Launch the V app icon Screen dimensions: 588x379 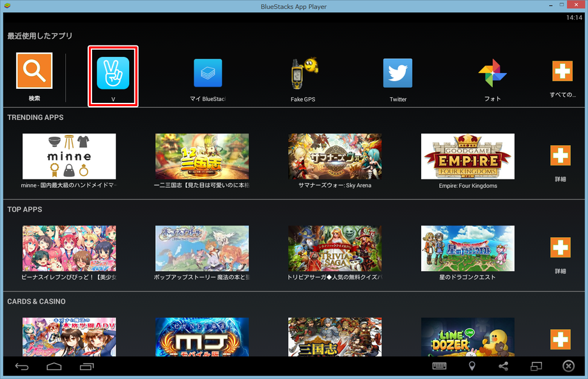tap(113, 73)
